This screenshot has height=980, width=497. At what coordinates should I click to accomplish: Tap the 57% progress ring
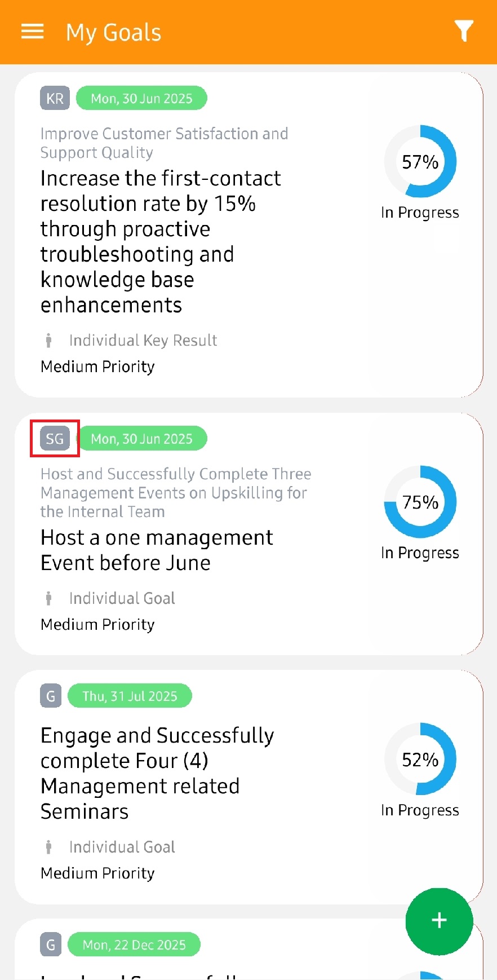pos(420,162)
